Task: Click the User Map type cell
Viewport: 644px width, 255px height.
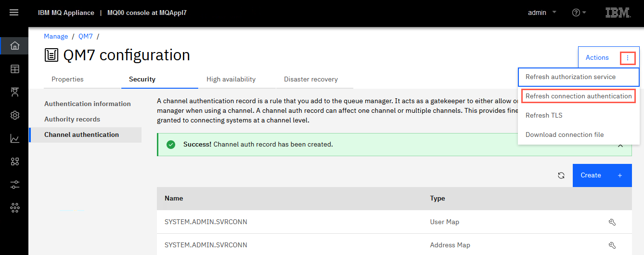Action: click(x=445, y=222)
